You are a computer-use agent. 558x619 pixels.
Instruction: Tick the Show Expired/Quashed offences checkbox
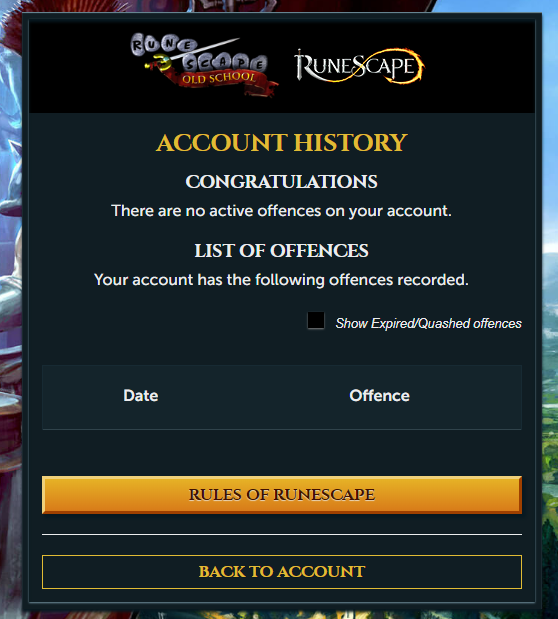click(316, 320)
